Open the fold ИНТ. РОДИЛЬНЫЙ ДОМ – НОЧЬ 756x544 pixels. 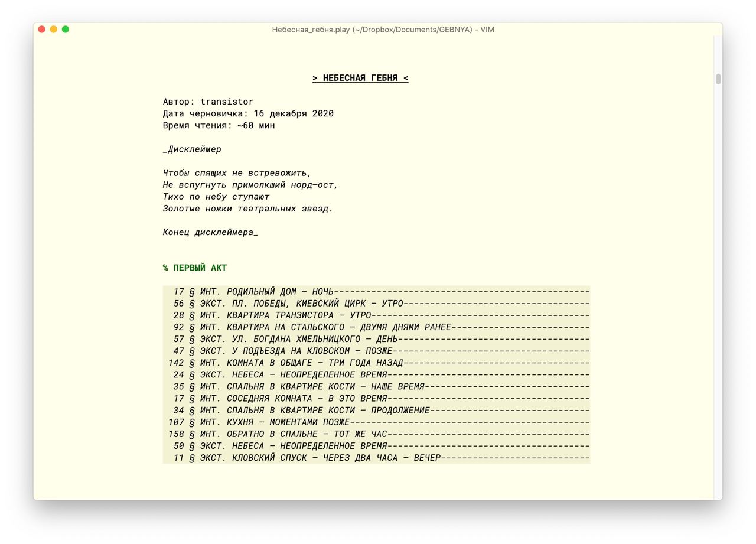376,292
